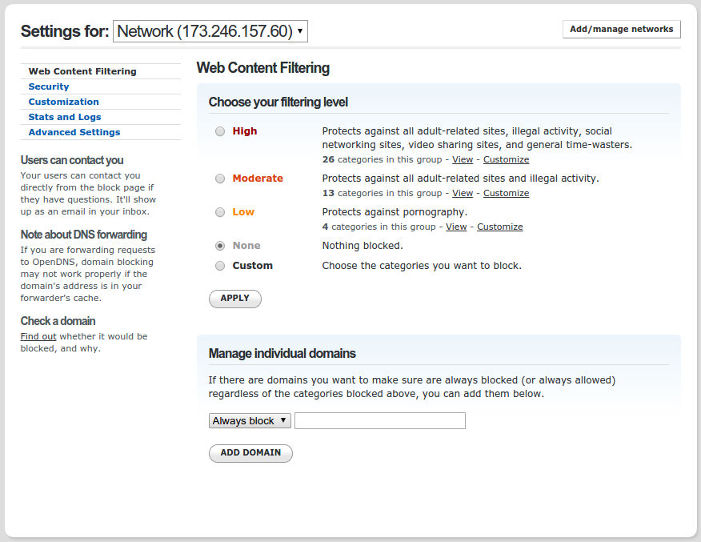Click the 'Check a domain' heading

click(58, 321)
